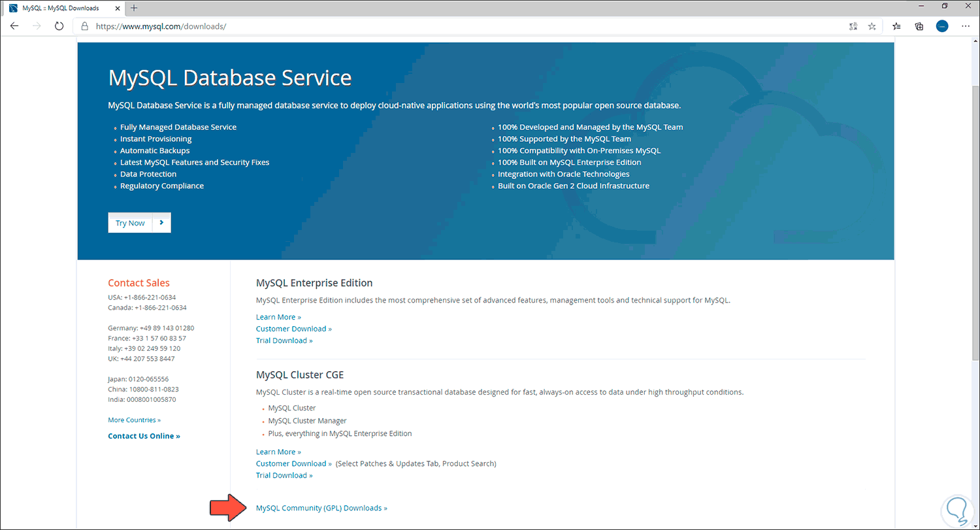The width and height of the screenshot is (980, 530).
Task: Open MySQL Community (GPL) Downloads link
Action: tap(321, 508)
